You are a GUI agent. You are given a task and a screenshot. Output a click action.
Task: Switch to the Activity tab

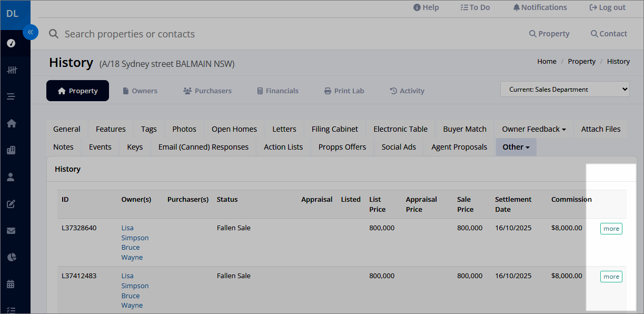point(407,91)
